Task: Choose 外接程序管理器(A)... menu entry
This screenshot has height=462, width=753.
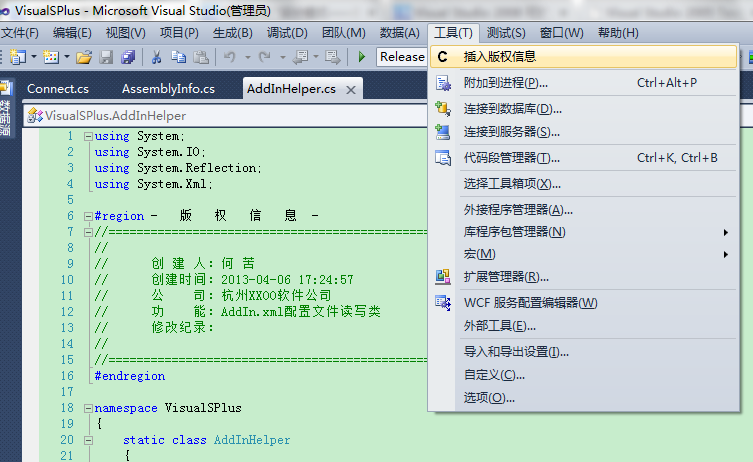Action: coord(583,210)
